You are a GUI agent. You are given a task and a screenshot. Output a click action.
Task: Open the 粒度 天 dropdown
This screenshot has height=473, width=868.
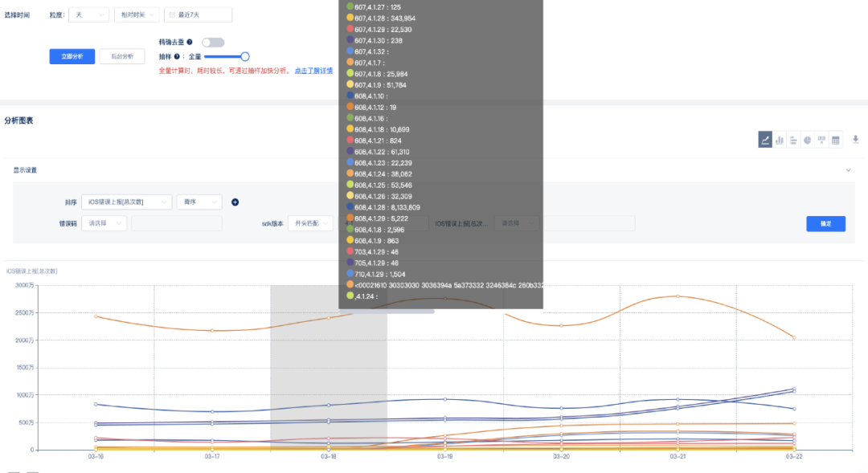coord(88,15)
